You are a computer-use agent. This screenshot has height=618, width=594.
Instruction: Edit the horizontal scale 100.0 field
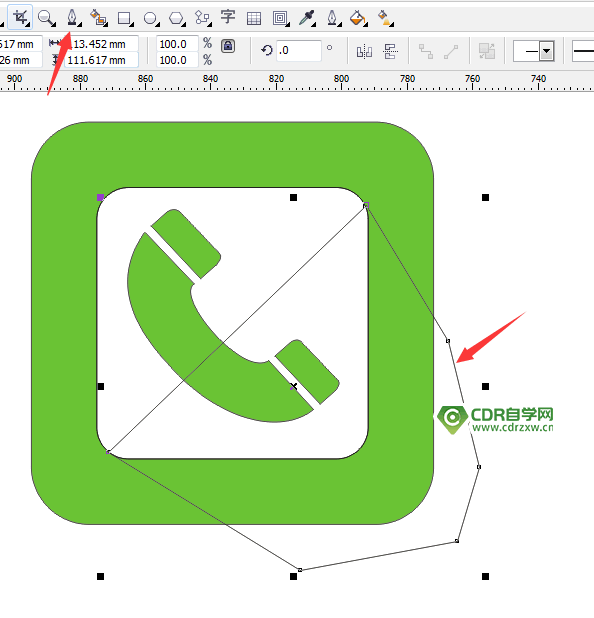point(177,44)
